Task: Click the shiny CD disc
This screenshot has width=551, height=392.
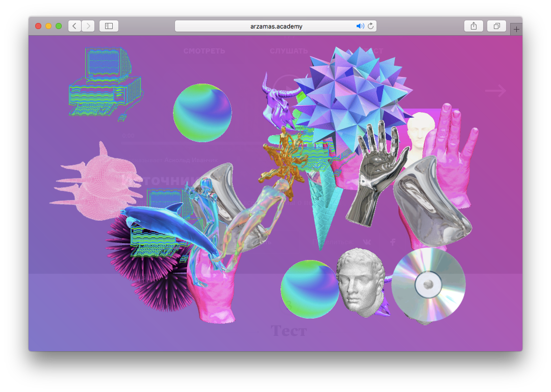Action: [429, 284]
